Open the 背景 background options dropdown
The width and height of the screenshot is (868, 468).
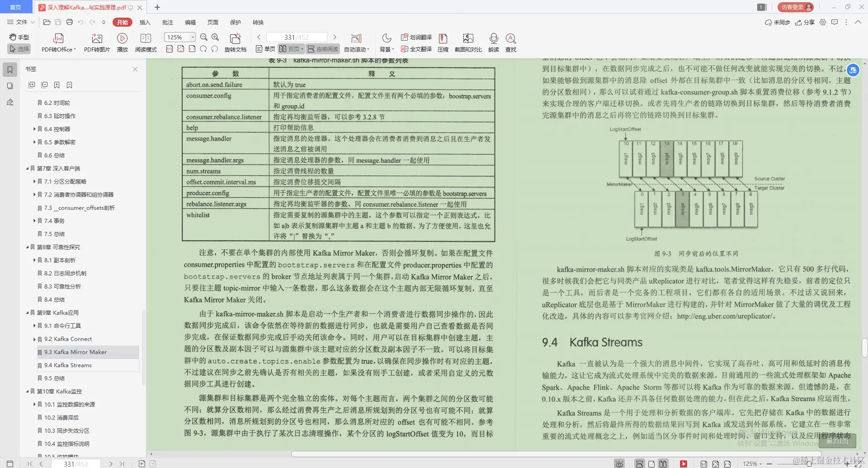[387, 42]
